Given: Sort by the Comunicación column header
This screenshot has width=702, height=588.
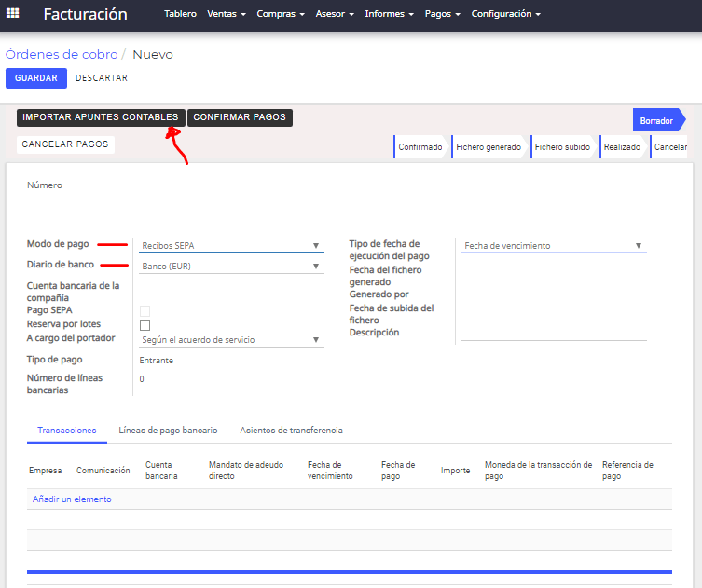Looking at the screenshot, I should (x=103, y=471).
